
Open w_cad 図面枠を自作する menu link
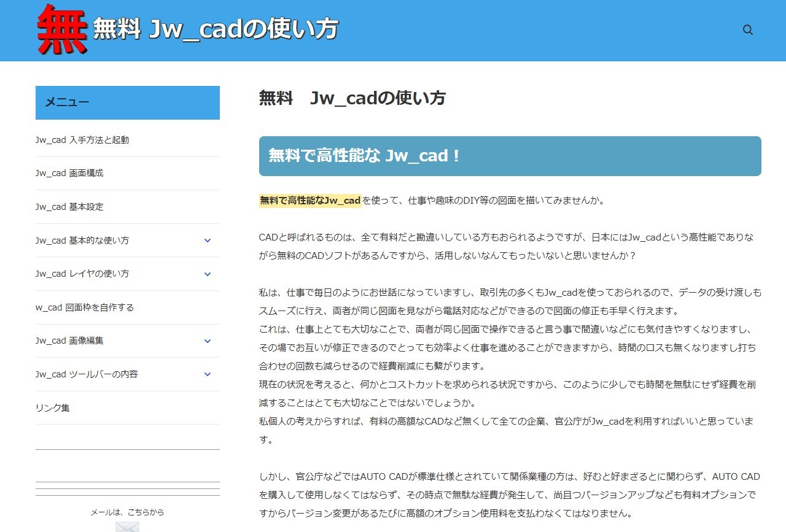pos(85,307)
